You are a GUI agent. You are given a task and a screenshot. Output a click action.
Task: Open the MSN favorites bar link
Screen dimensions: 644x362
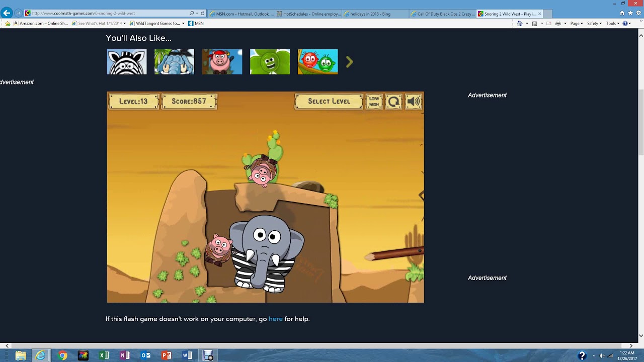[196, 23]
